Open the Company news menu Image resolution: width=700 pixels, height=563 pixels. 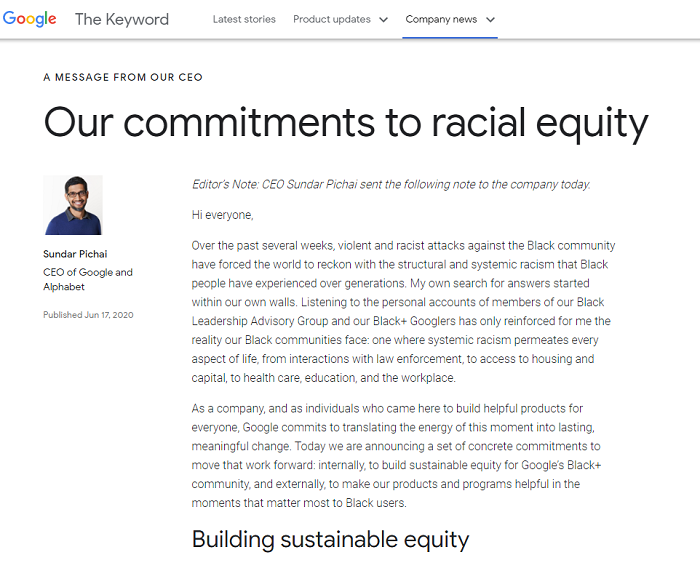click(x=442, y=19)
